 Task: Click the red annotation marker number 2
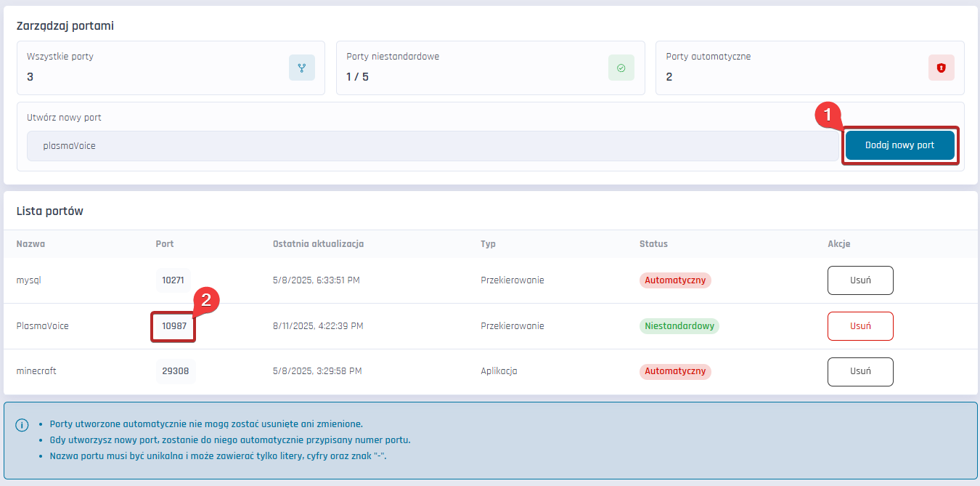click(205, 300)
